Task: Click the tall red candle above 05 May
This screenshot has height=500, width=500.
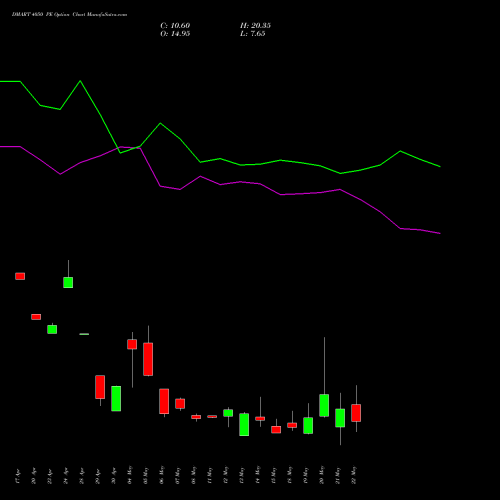Action: click(148, 359)
